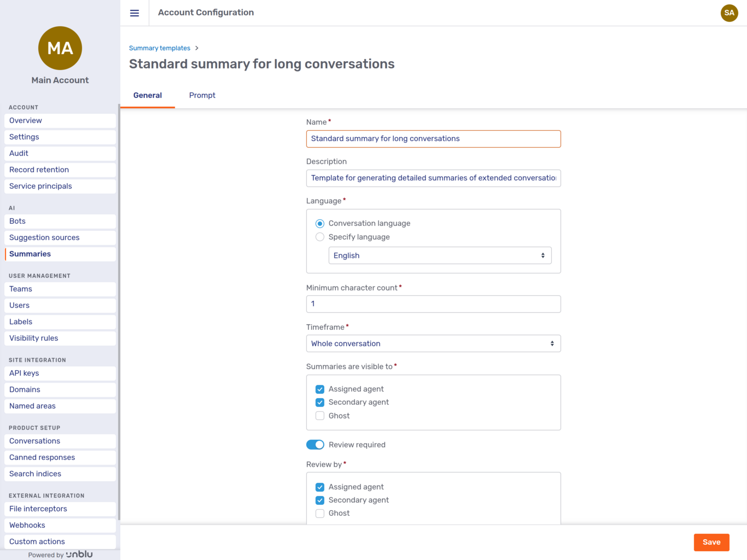Image resolution: width=747 pixels, height=560 pixels.
Task: Click the hamburger menu icon
Action: point(135,13)
